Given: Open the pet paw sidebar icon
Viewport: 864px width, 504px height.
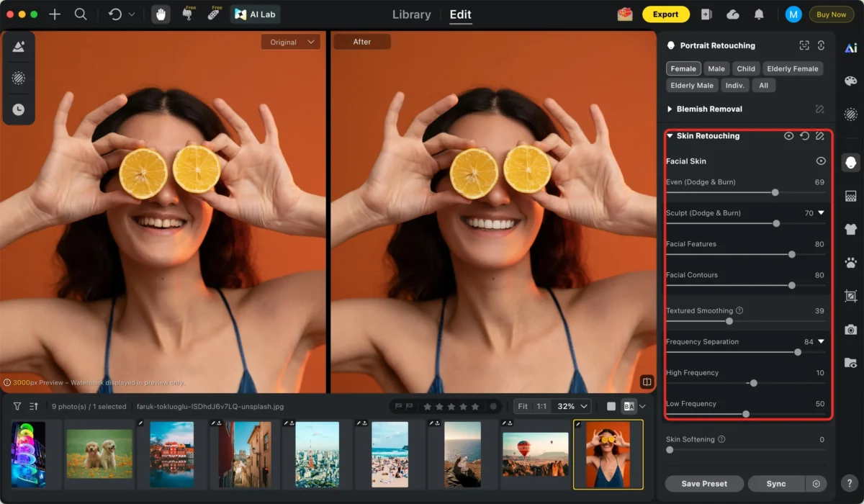Looking at the screenshot, I should point(850,263).
